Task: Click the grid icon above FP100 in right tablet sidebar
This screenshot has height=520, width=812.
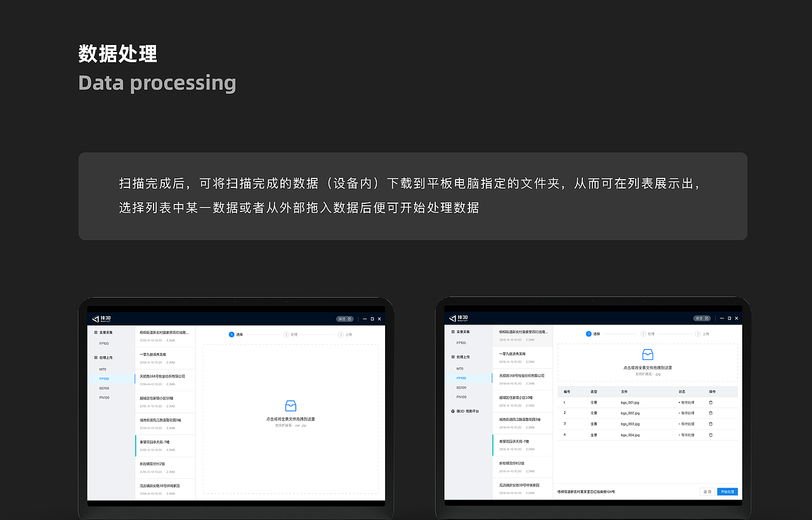Action: 452,331
